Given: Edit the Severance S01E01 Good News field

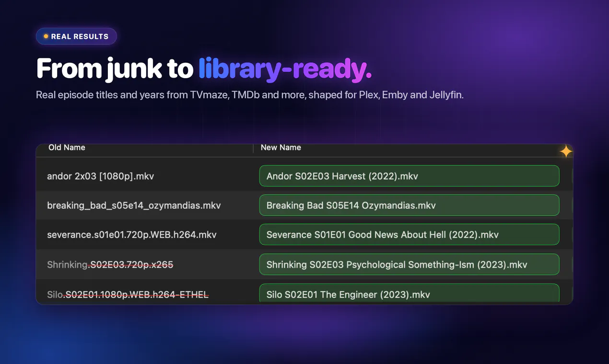Looking at the screenshot, I should tap(409, 234).
